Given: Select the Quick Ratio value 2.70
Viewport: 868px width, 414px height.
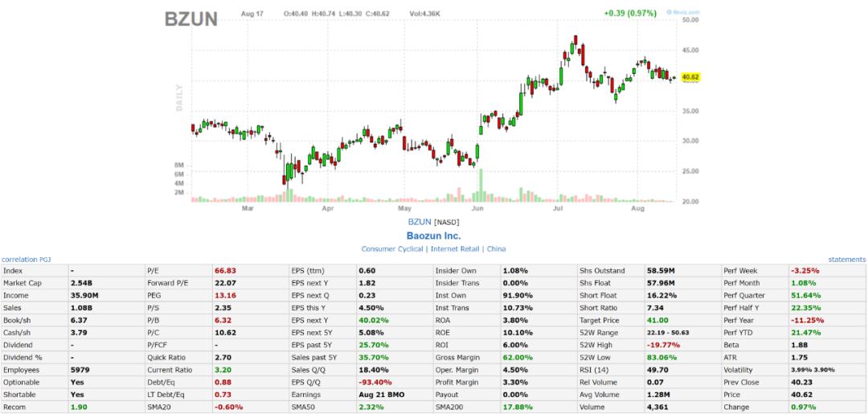Looking at the screenshot, I should 223,358.
